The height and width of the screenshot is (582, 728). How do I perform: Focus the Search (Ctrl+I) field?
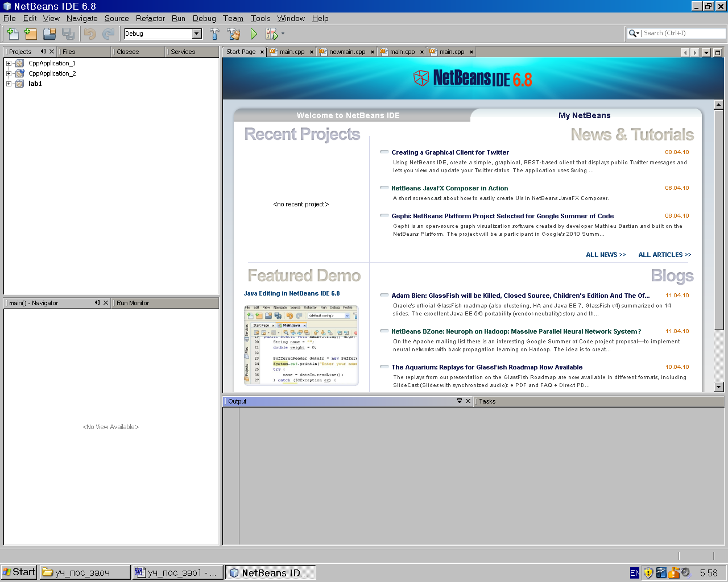(684, 34)
